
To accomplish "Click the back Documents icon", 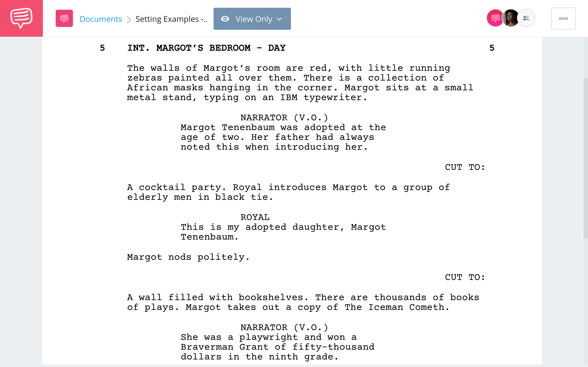I will pyautogui.click(x=100, y=18).
